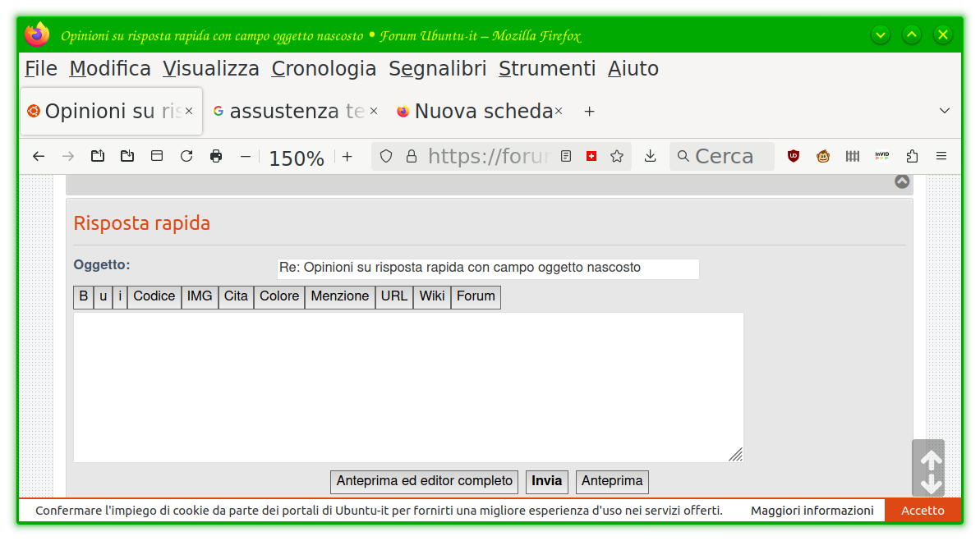
Task: Jump to page top with up arrow
Action: [931, 461]
